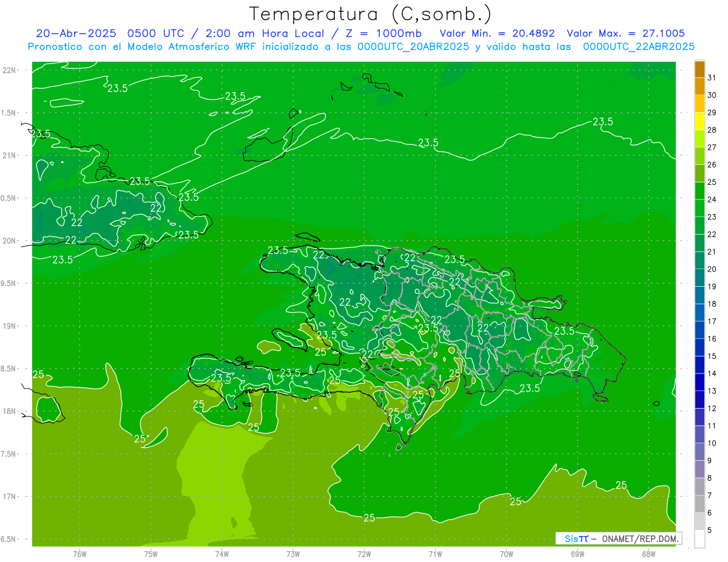
Task: Select the gray swatch between 6 and 7
Action: (699, 504)
